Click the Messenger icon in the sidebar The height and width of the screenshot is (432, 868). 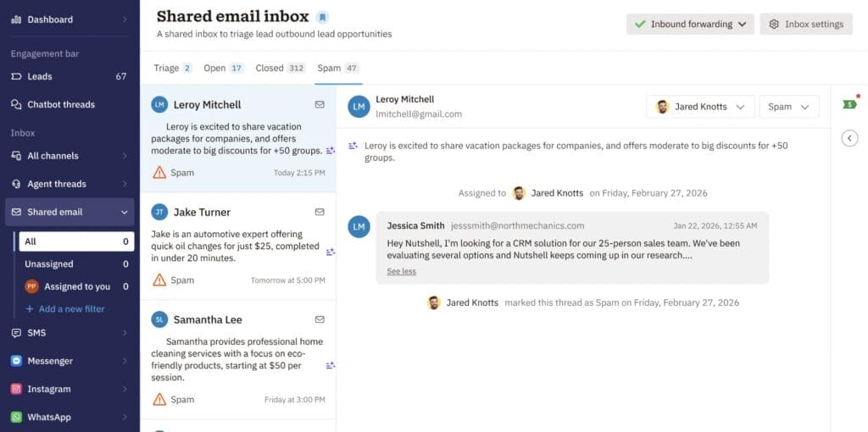click(17, 361)
